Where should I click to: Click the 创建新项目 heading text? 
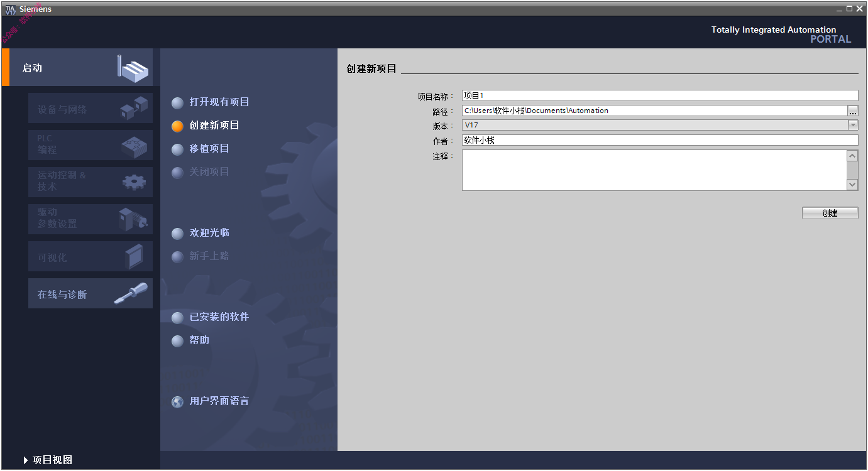click(371, 68)
